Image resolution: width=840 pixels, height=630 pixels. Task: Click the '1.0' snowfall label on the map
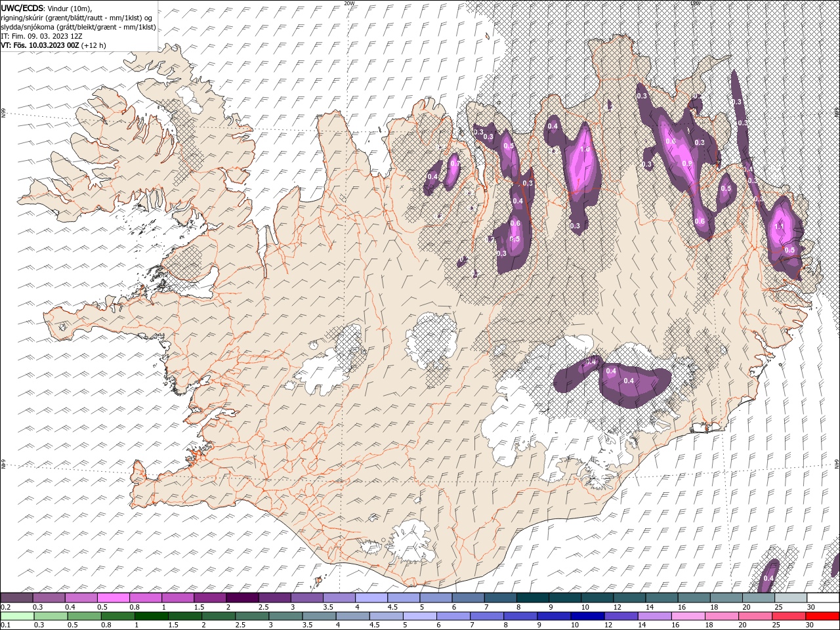coord(585,150)
